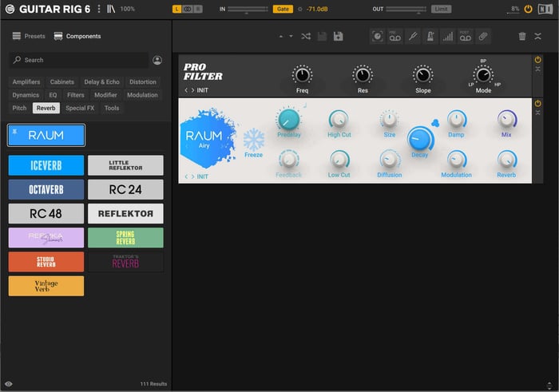
Task: Select the Vintage Verb component tile
Action: 46,286
